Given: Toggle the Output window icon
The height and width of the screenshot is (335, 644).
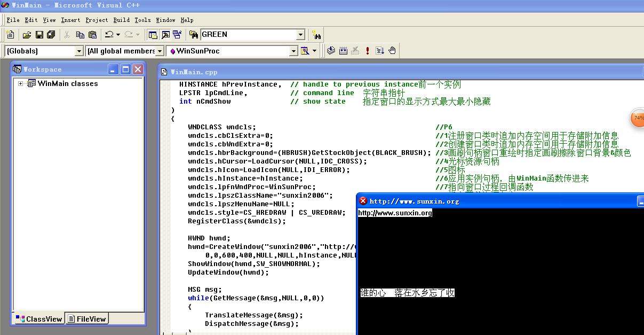Looking at the screenshot, I should (165, 35).
